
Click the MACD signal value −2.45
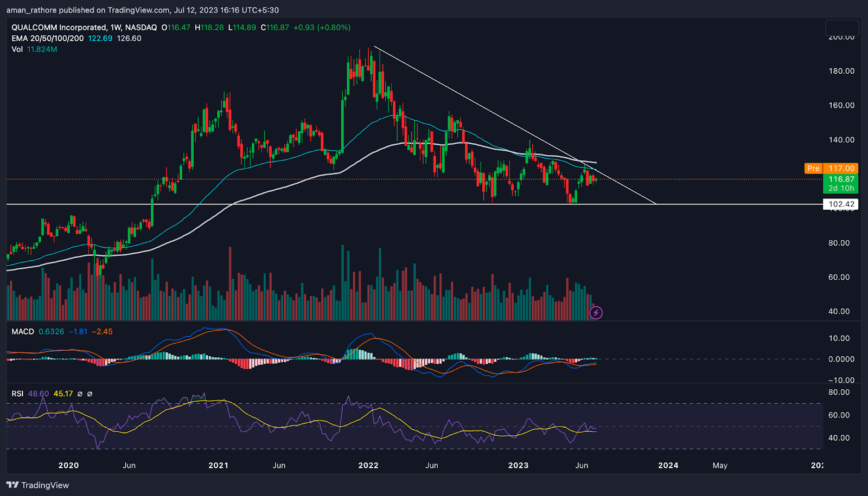pos(102,332)
